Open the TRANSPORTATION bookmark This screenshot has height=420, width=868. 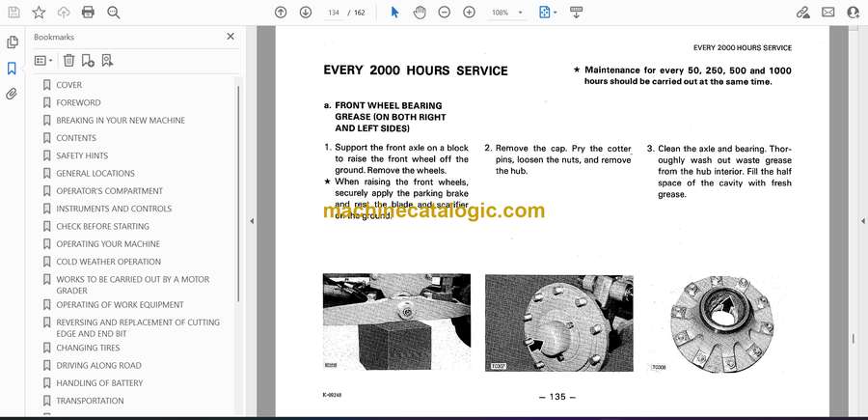point(90,401)
